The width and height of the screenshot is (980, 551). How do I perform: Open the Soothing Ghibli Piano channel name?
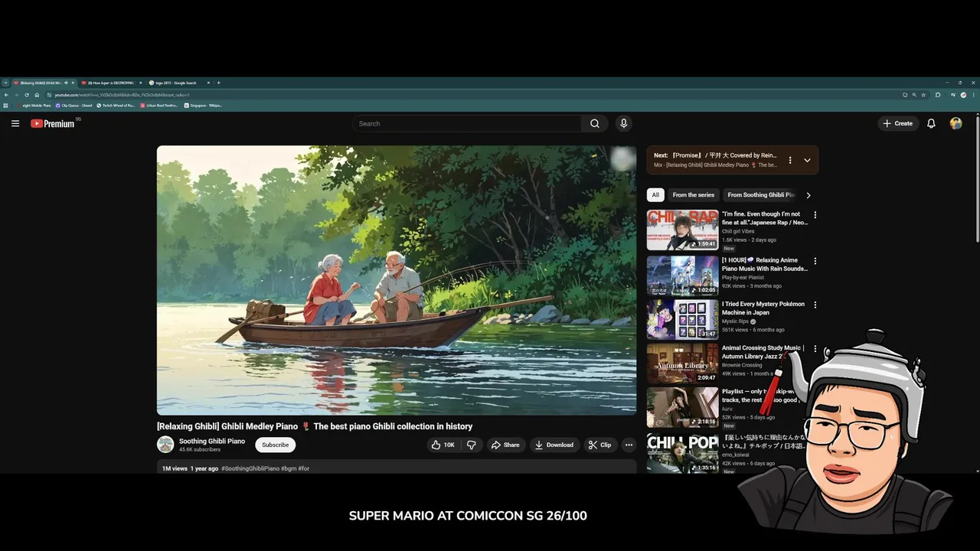[x=212, y=441]
